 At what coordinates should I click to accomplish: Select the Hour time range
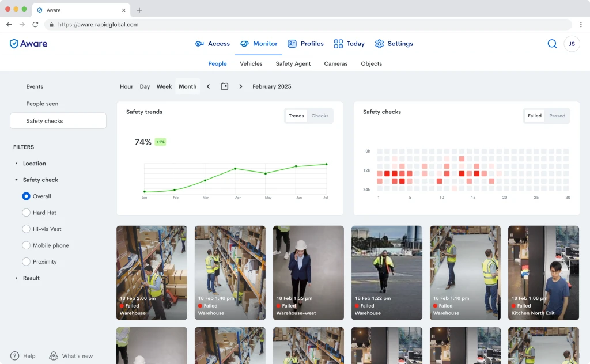[x=126, y=86]
